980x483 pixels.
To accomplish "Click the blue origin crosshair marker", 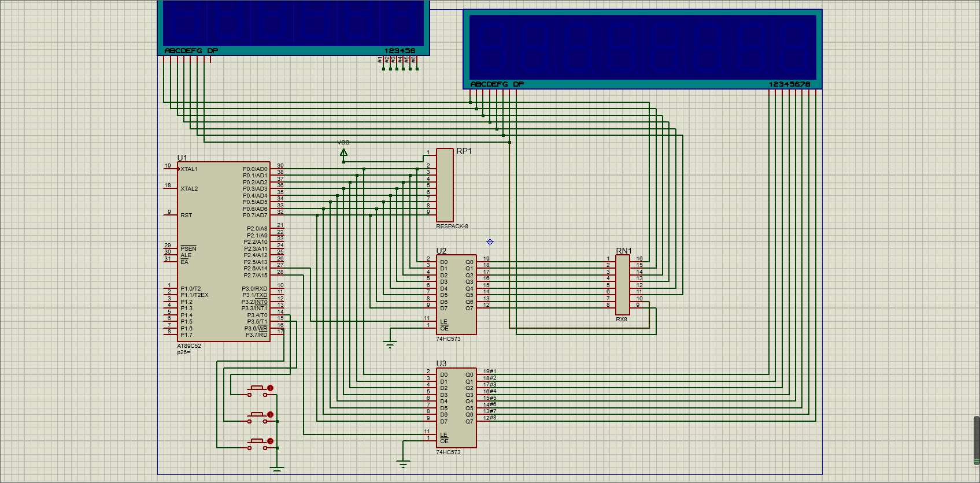I will [490, 242].
